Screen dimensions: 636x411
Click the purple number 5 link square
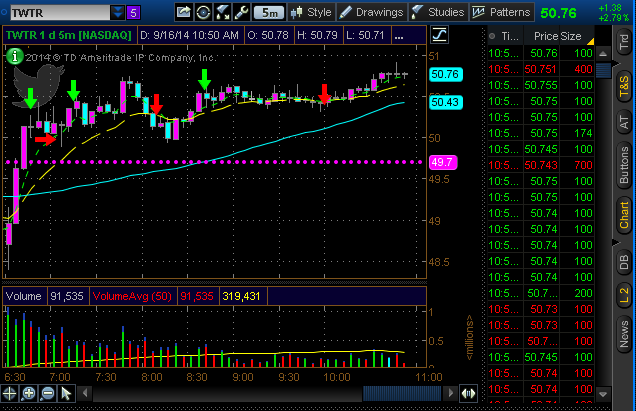pyautogui.click(x=133, y=13)
